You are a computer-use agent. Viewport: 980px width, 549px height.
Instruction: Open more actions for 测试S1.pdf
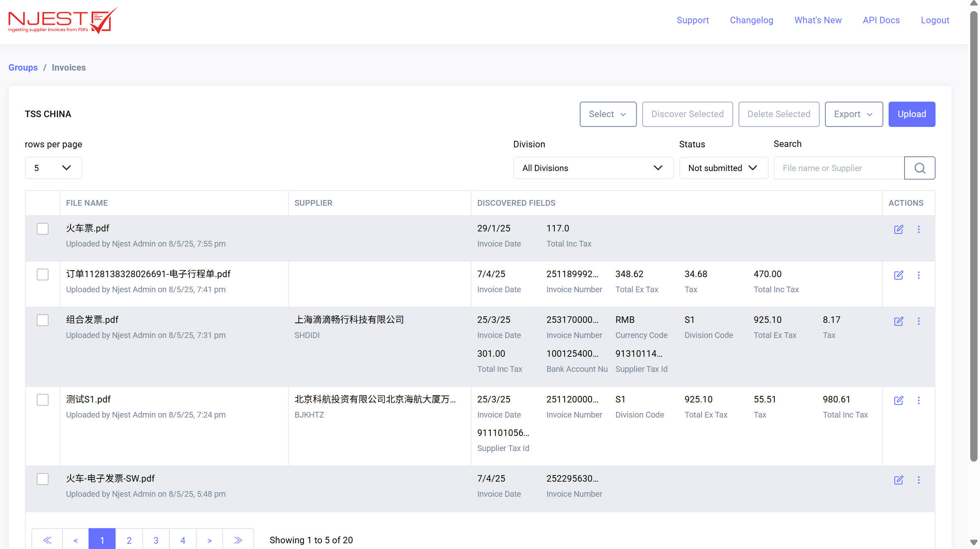click(x=919, y=400)
